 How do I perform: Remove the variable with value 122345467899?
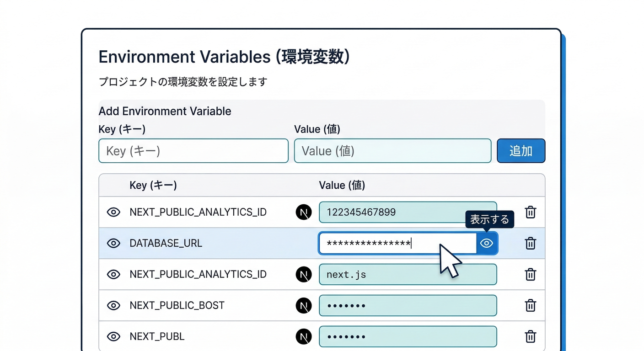click(x=530, y=212)
